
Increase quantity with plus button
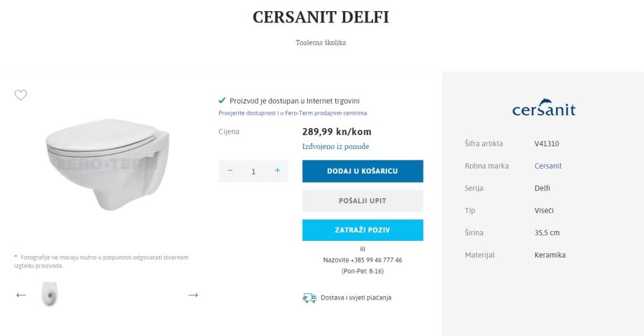click(277, 171)
